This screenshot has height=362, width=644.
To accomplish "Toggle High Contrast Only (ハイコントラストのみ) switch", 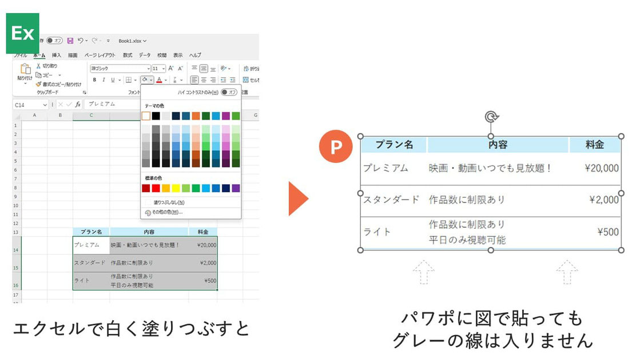I will (x=229, y=92).
